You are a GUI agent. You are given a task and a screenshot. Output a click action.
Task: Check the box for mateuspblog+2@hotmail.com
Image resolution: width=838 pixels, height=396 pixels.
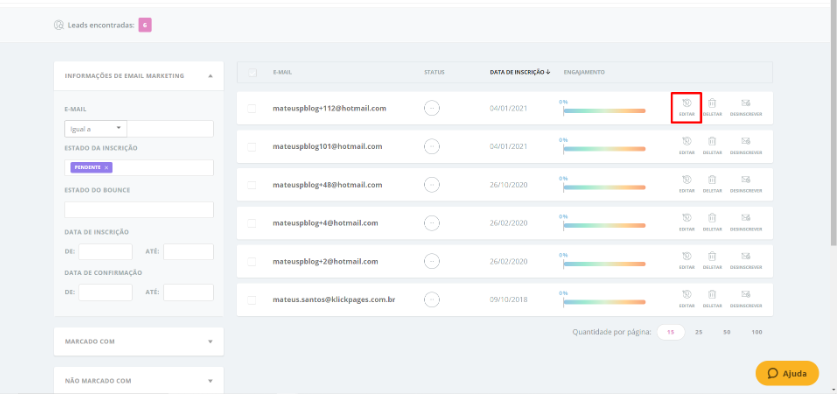(252, 261)
